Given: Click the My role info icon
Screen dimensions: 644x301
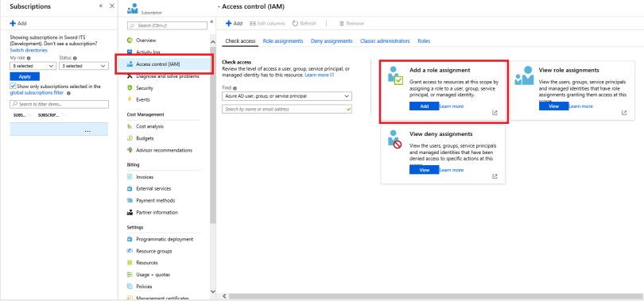Looking at the screenshot, I should (29, 58).
